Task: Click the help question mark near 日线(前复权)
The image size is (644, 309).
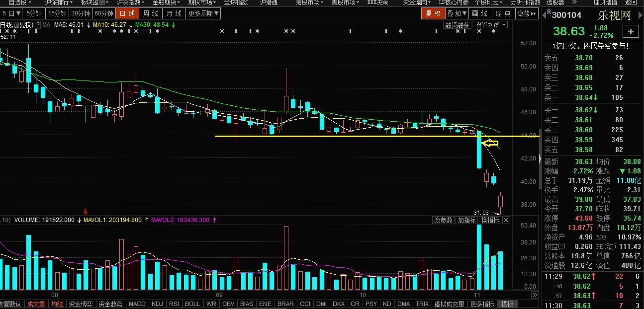Action: pos(38,24)
